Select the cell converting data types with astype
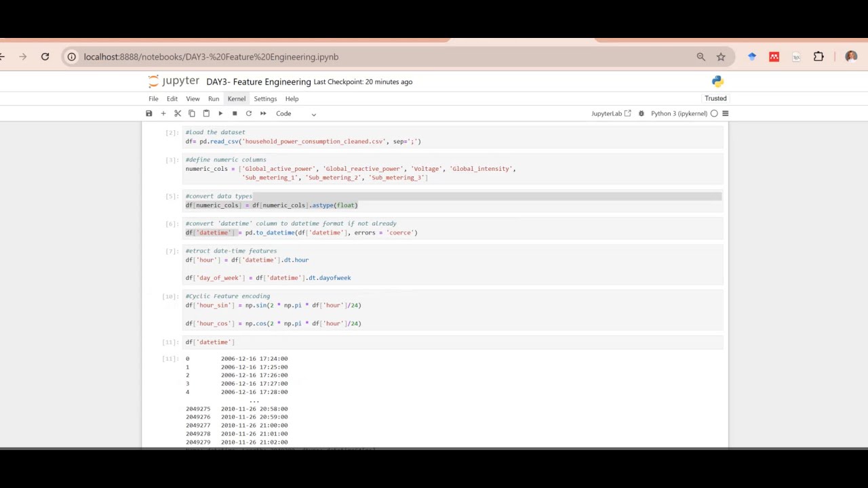Viewport: 868px width, 488px height. click(452, 201)
